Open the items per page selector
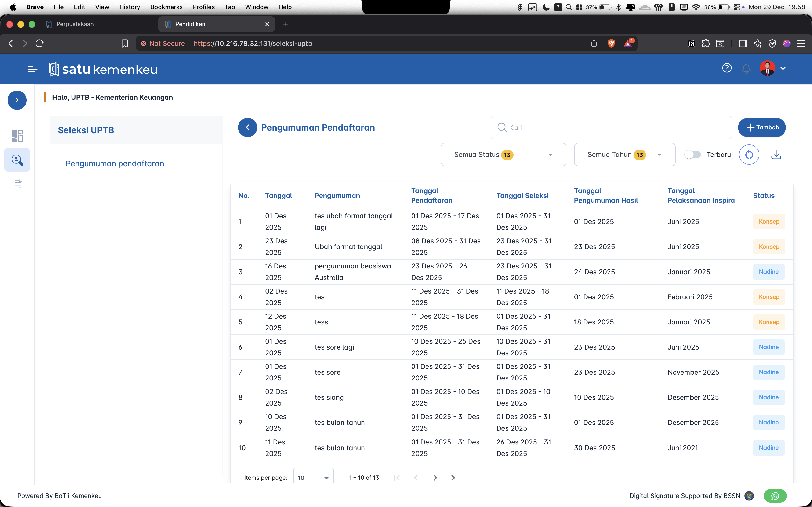This screenshot has width=812, height=507. pyautogui.click(x=313, y=478)
